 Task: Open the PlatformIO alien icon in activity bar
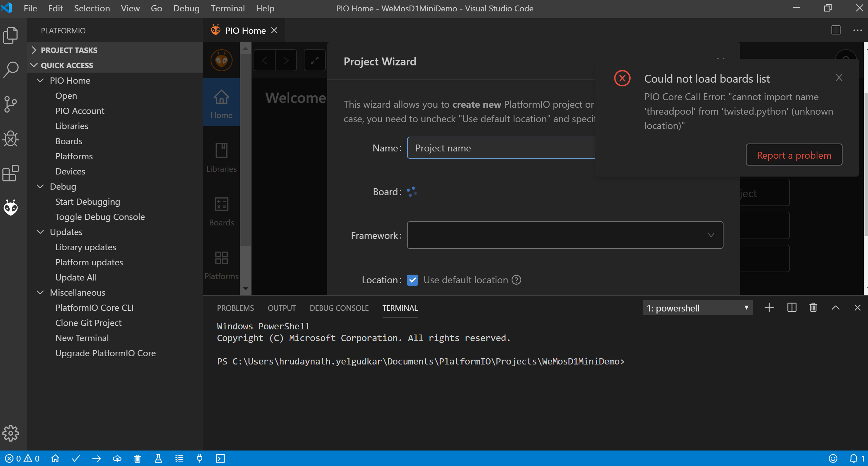(x=11, y=208)
